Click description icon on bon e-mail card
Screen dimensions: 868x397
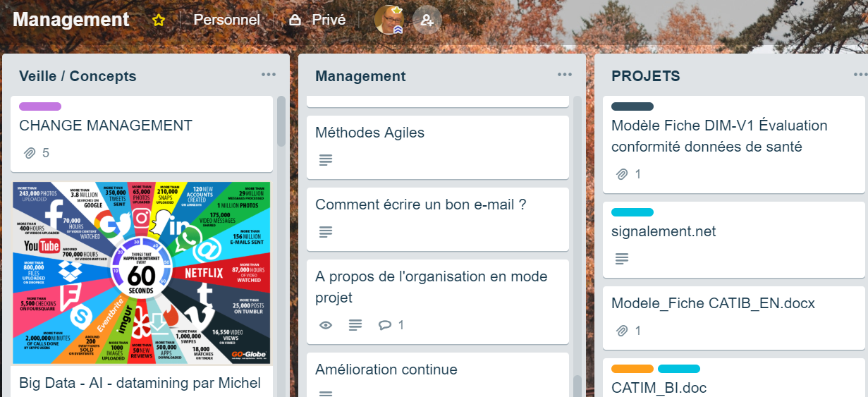[326, 232]
